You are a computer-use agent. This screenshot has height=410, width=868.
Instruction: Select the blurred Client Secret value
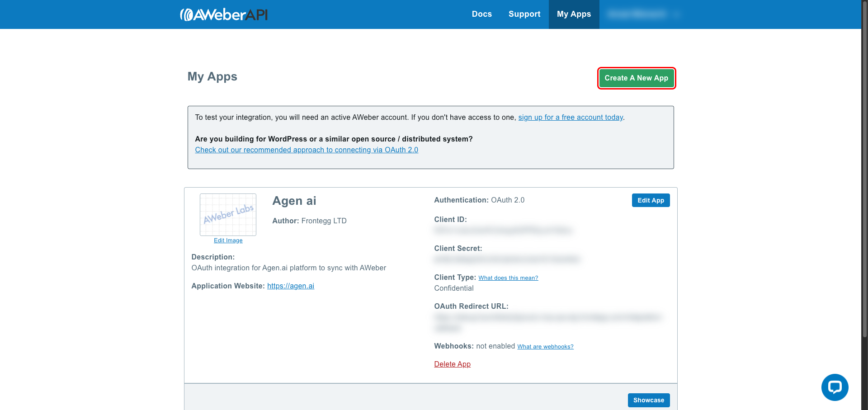[x=507, y=259]
